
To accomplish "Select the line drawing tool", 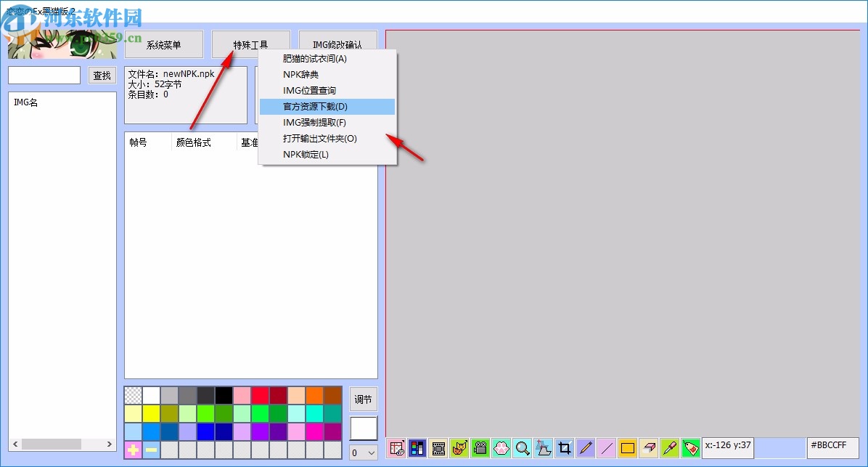I will [x=606, y=447].
